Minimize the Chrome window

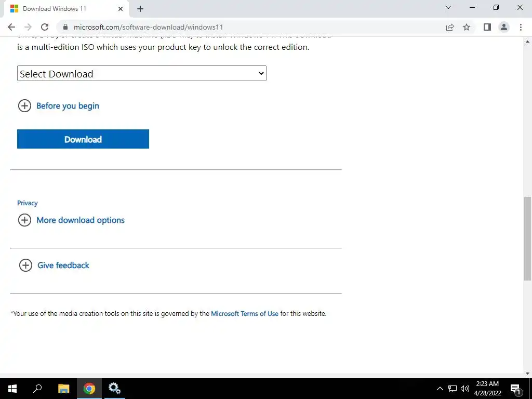pyautogui.click(x=472, y=7)
